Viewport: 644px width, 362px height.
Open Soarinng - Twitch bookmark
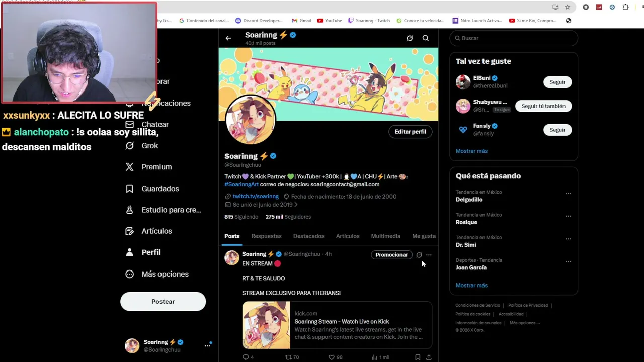pyautogui.click(x=369, y=21)
